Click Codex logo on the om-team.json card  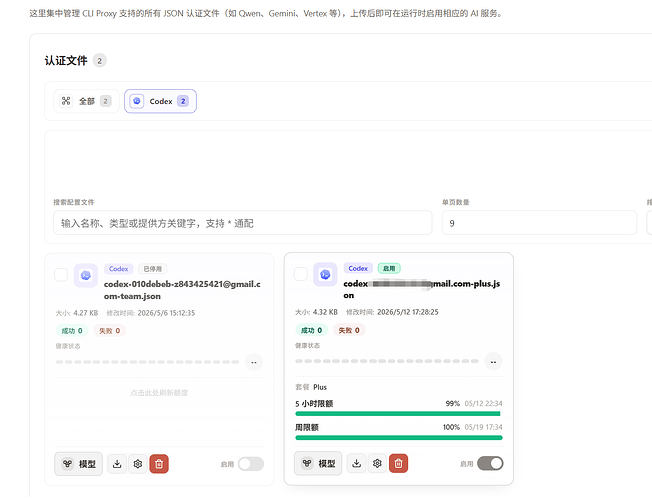pyautogui.click(x=86, y=275)
